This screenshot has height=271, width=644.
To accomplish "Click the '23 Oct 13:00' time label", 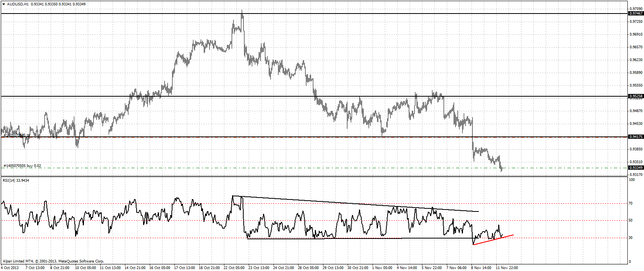I will tap(259, 268).
